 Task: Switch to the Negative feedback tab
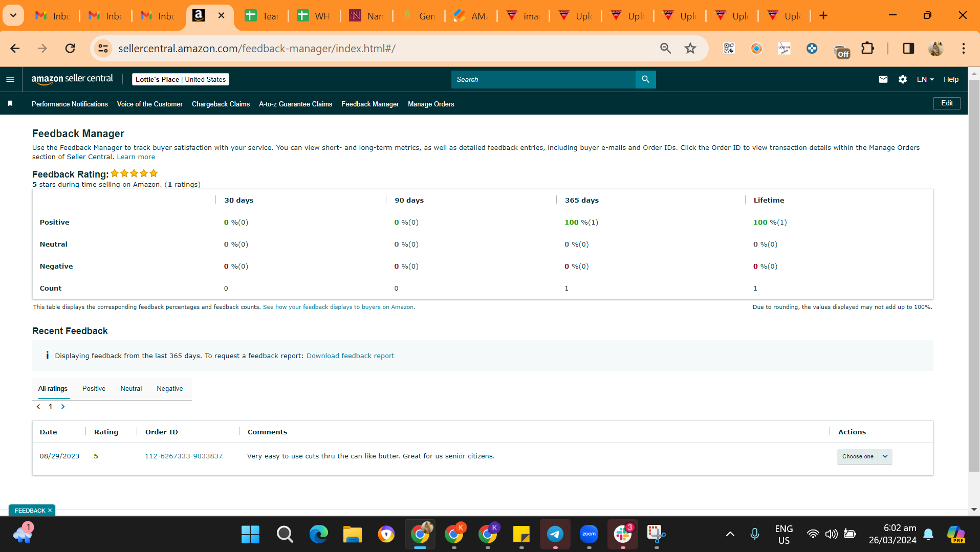click(170, 389)
